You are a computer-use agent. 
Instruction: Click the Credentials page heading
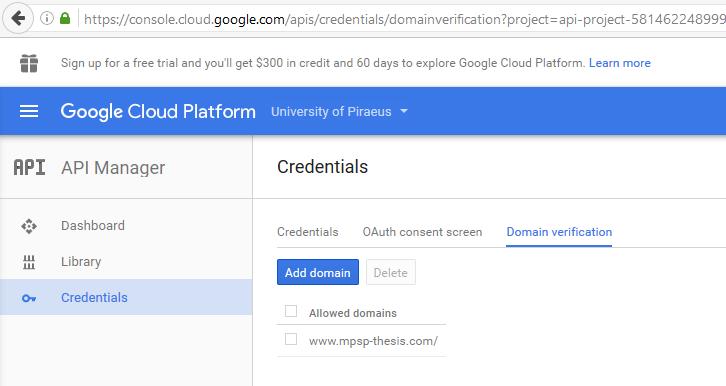pos(322,167)
